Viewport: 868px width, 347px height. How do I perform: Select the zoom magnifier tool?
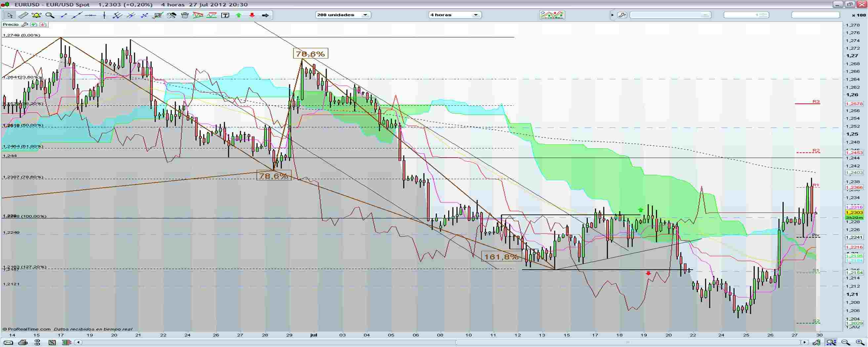coord(50,15)
